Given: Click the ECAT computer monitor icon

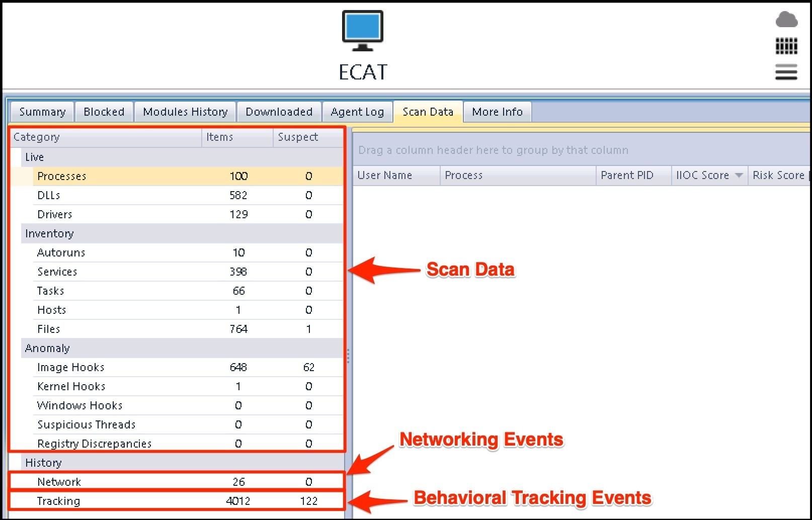Looking at the screenshot, I should click(362, 31).
